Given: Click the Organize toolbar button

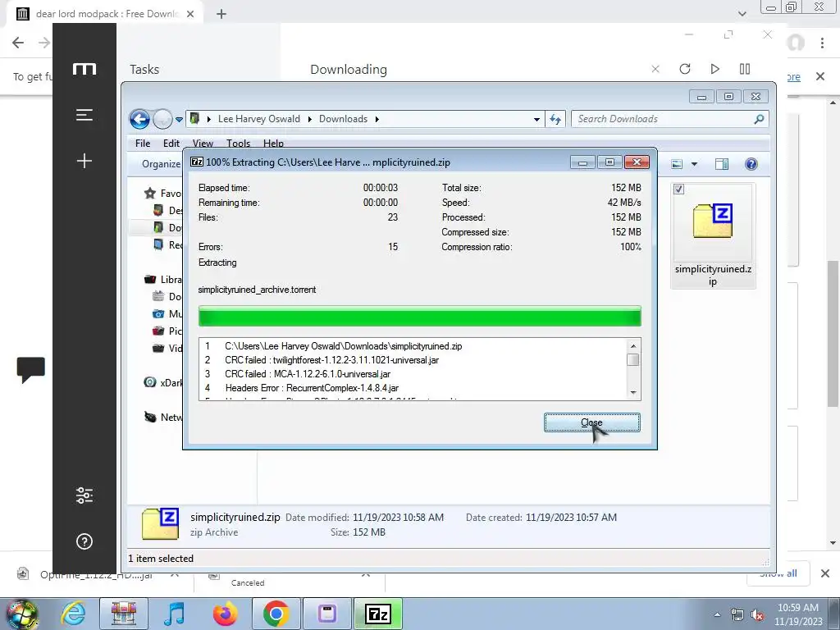Looking at the screenshot, I should tap(161, 164).
